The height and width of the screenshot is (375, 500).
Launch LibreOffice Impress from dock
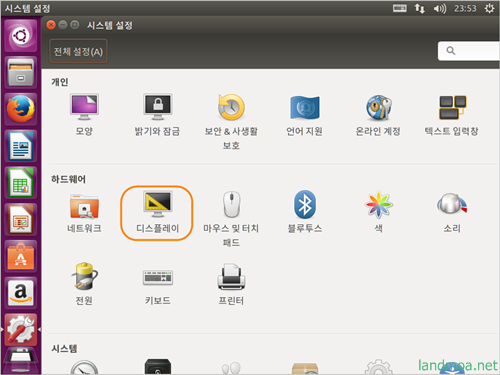pyautogui.click(x=21, y=219)
